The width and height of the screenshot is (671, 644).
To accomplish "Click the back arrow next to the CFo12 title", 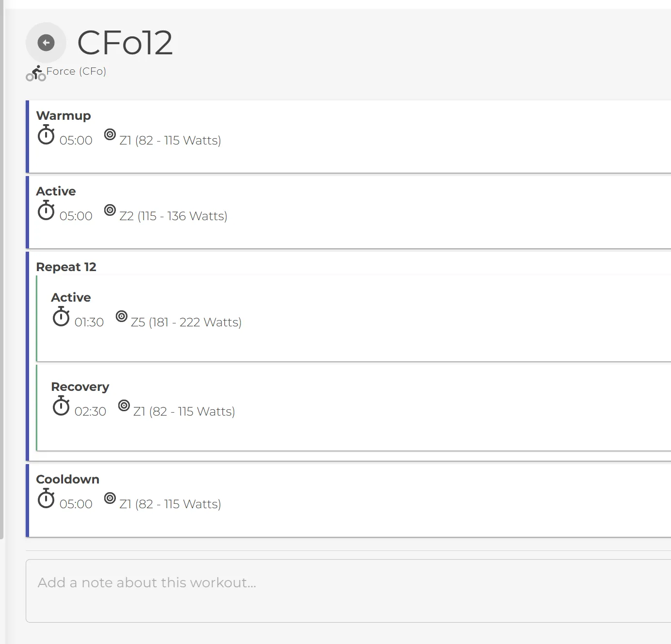I will (x=46, y=42).
